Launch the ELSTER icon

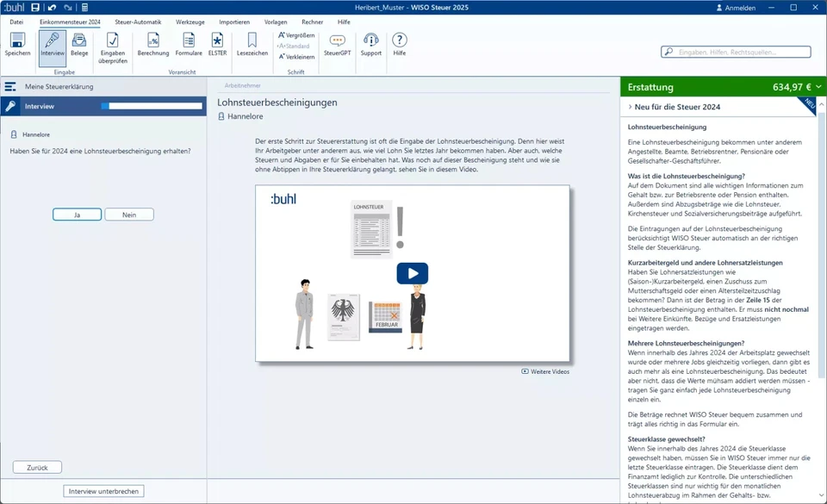point(217,43)
